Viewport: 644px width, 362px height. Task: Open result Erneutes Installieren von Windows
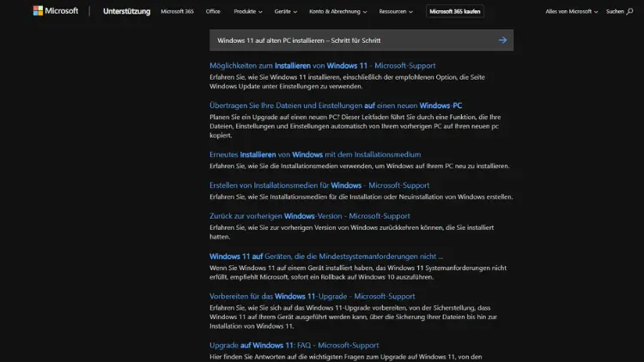[x=315, y=154]
